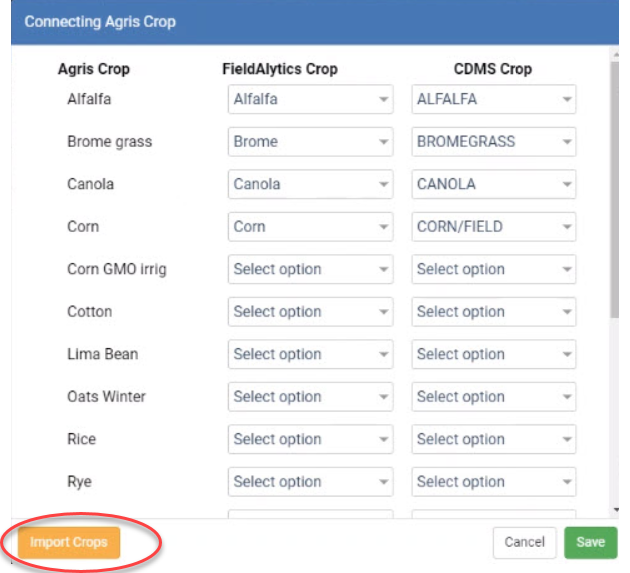Open FieldAlytics dropdown for Cotton row
630x573 pixels.
point(310,312)
